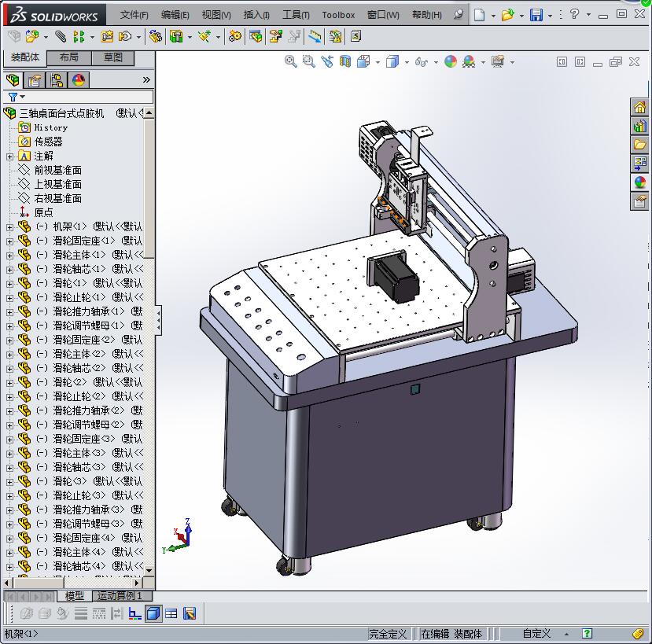Toggle the shaded 3D cube button bottom toolbar
Viewport: 652px width, 644px height.
[x=153, y=613]
